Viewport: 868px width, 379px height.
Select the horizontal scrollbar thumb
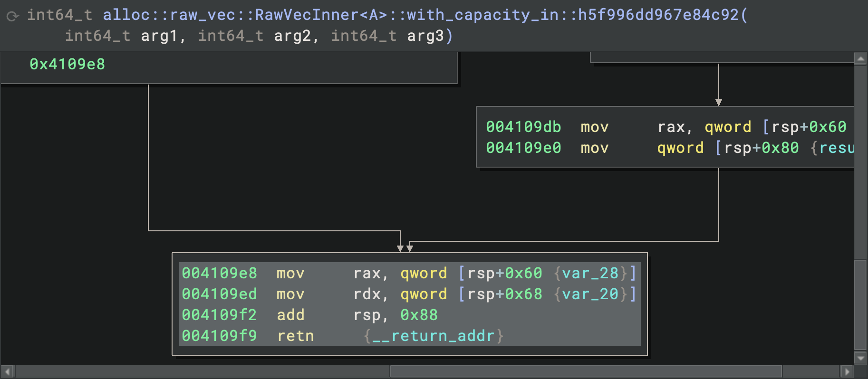coord(586,371)
